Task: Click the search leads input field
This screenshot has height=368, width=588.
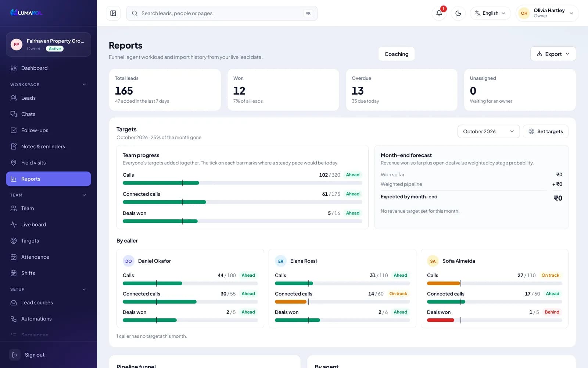Action: 222,13
